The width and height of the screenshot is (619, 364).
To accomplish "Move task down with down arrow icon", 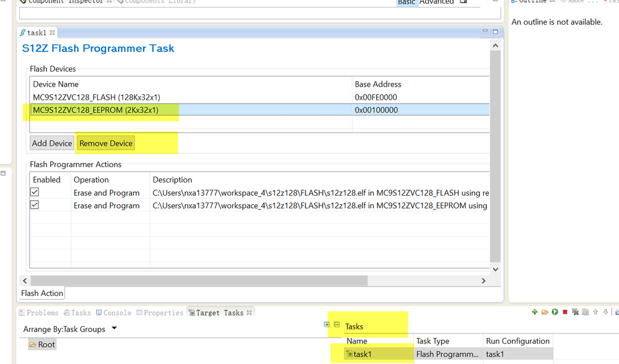I will (605, 312).
